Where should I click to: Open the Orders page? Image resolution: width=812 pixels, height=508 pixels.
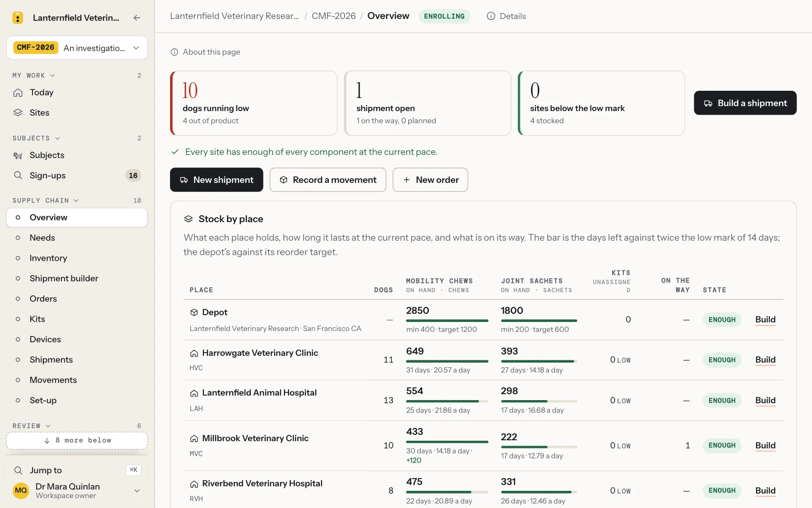(77, 299)
